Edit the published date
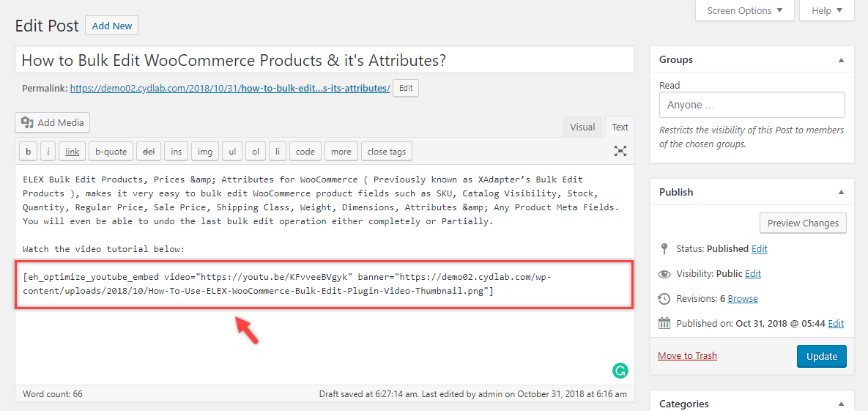Viewport: 868px width, 411px height. coord(836,324)
